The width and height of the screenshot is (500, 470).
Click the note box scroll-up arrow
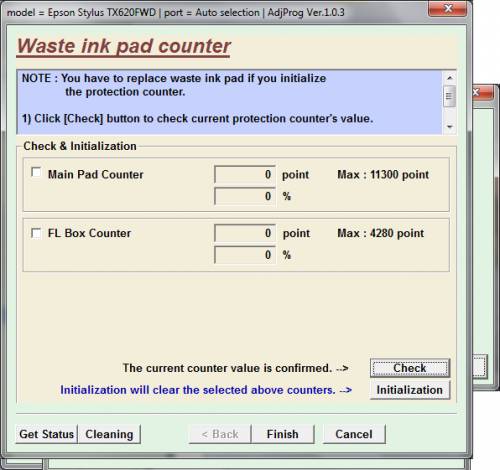pos(450,78)
